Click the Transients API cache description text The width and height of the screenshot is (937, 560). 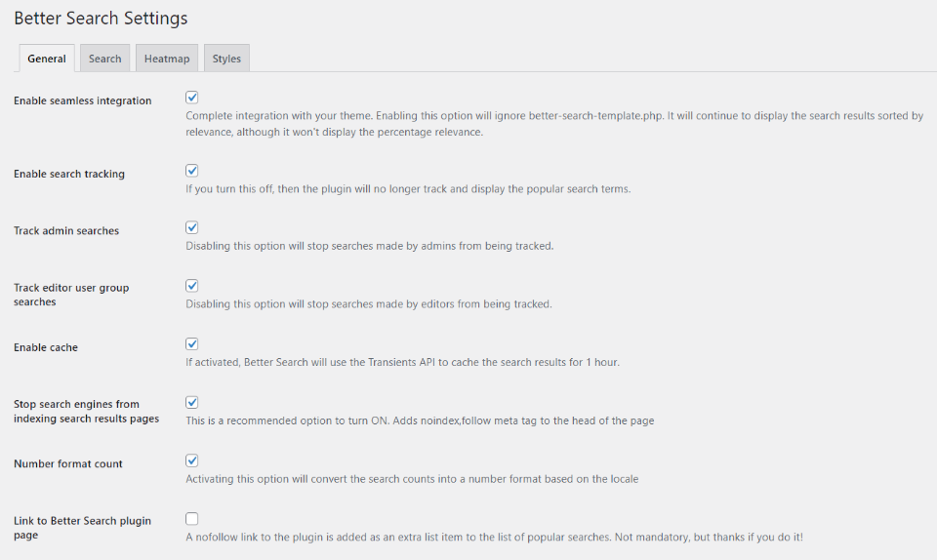point(402,362)
